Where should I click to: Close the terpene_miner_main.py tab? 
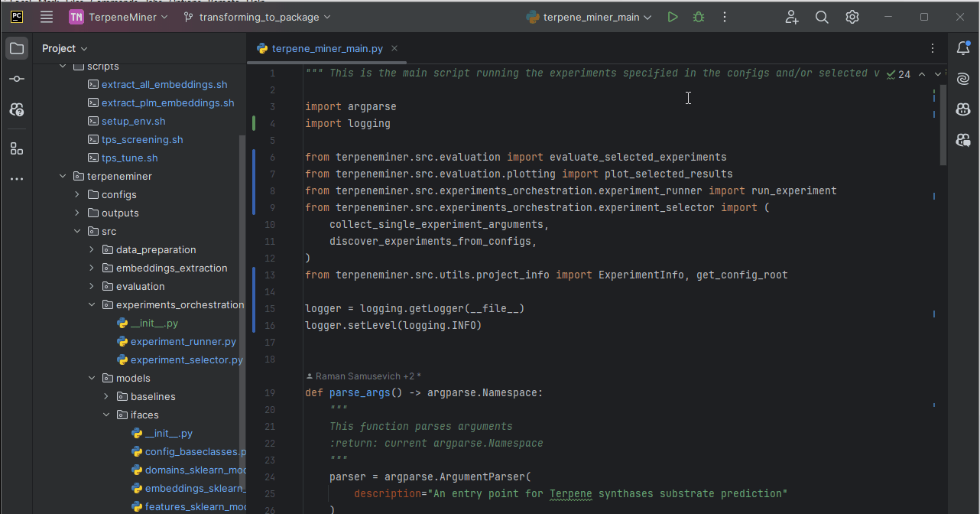pos(394,48)
